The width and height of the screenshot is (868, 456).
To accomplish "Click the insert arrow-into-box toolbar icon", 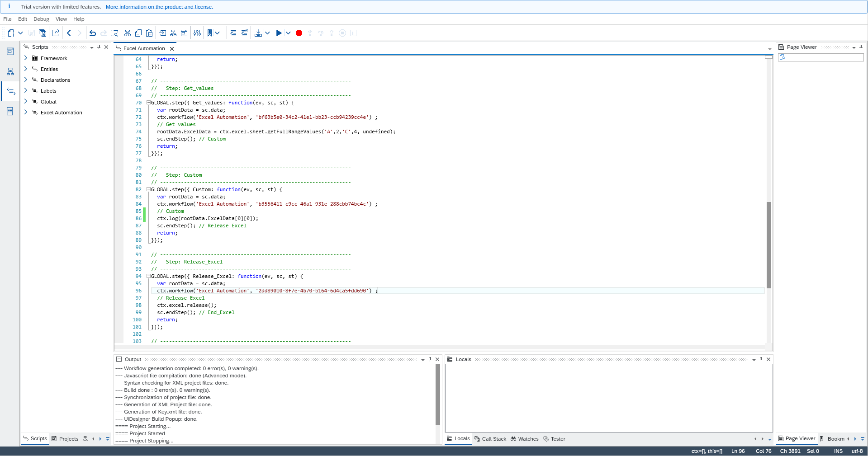I will (162, 33).
